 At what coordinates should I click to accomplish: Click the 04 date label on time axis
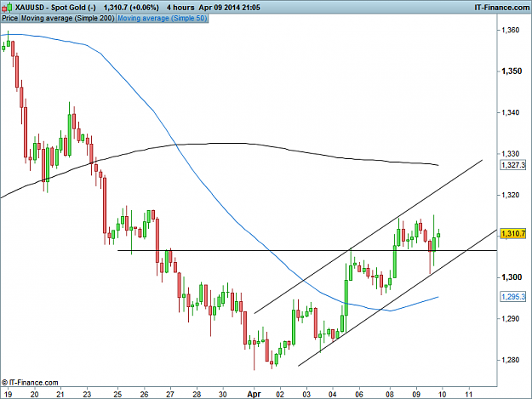pos(333,394)
